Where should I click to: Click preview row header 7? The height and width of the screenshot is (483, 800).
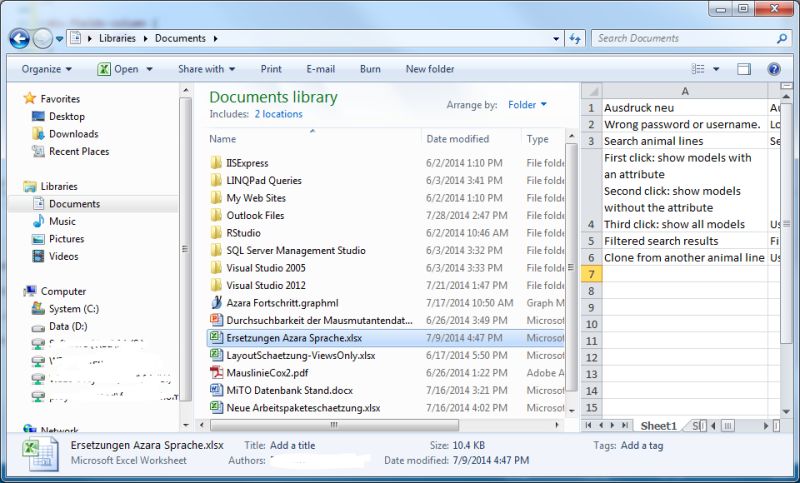pyautogui.click(x=591, y=274)
